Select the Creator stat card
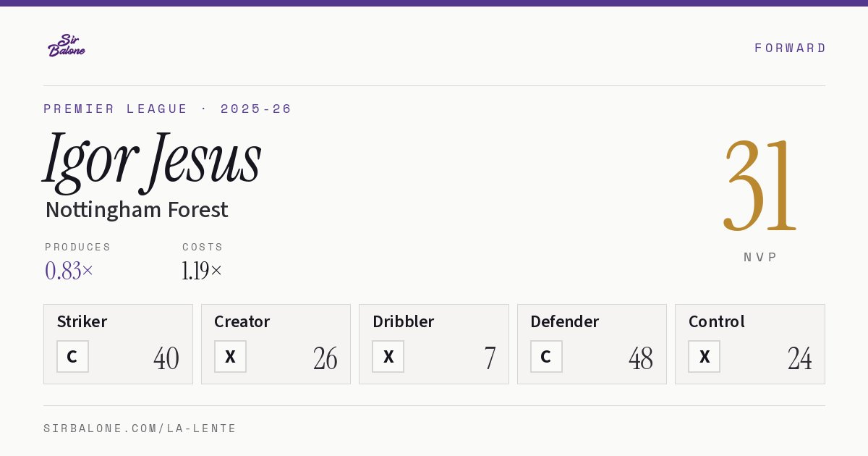The image size is (868, 456). tap(276, 344)
